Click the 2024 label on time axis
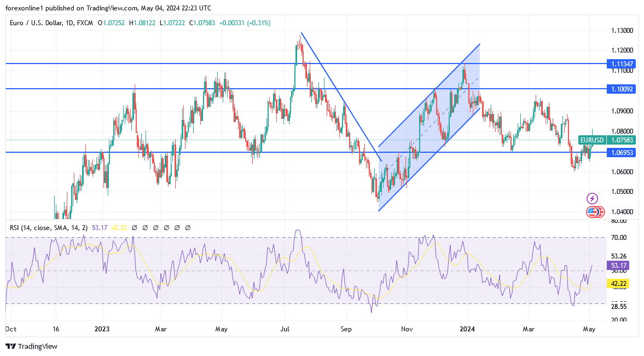 [467, 329]
